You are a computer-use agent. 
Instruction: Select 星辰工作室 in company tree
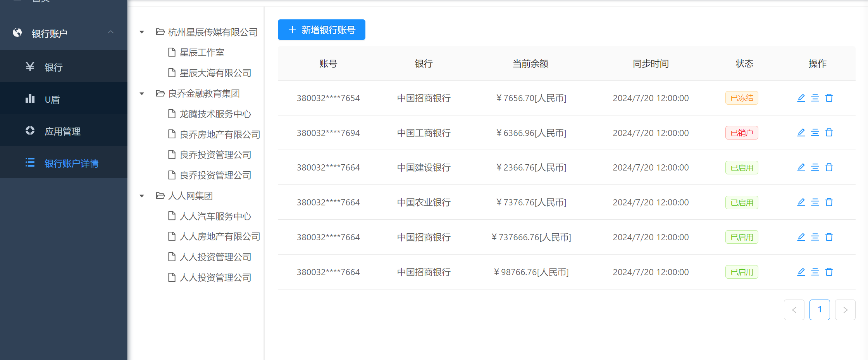[x=202, y=53]
